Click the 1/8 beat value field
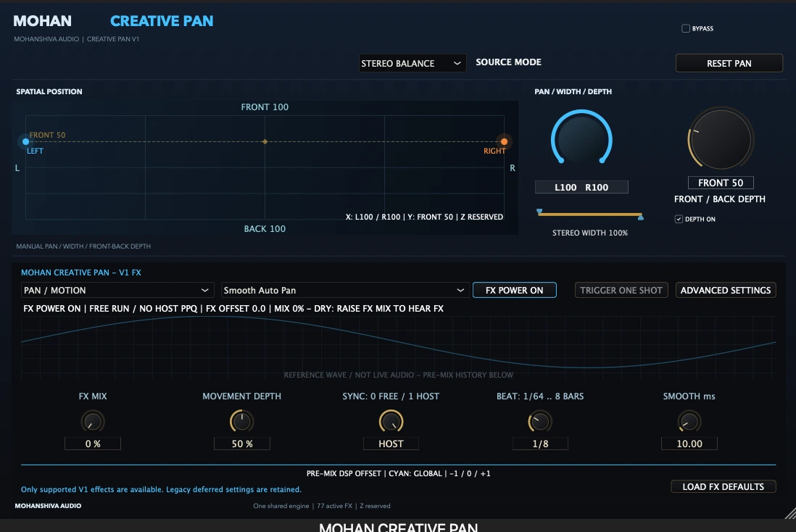796x532 pixels. [540, 443]
